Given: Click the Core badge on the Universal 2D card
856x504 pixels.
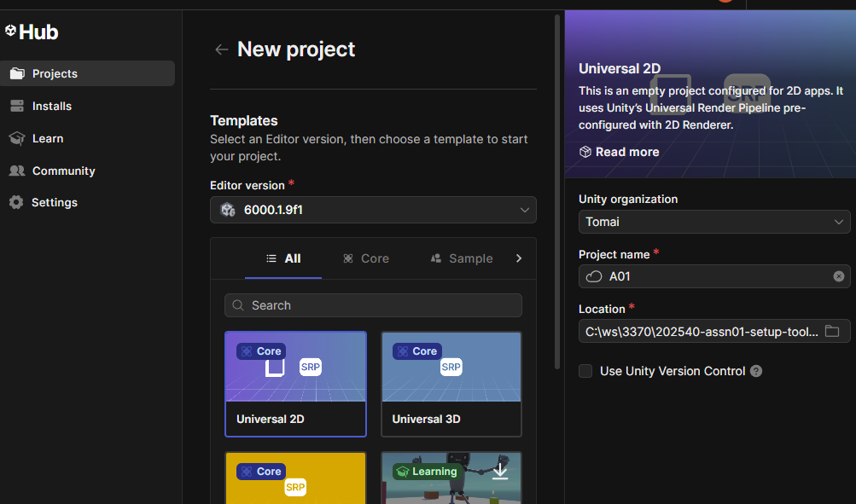Looking at the screenshot, I should click(x=261, y=351).
